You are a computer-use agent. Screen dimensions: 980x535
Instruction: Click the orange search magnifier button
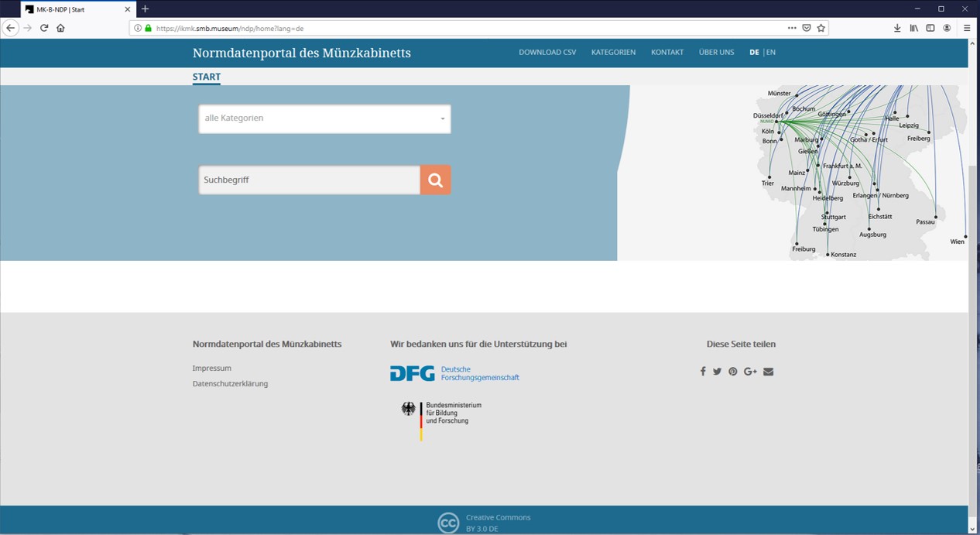[x=435, y=180]
